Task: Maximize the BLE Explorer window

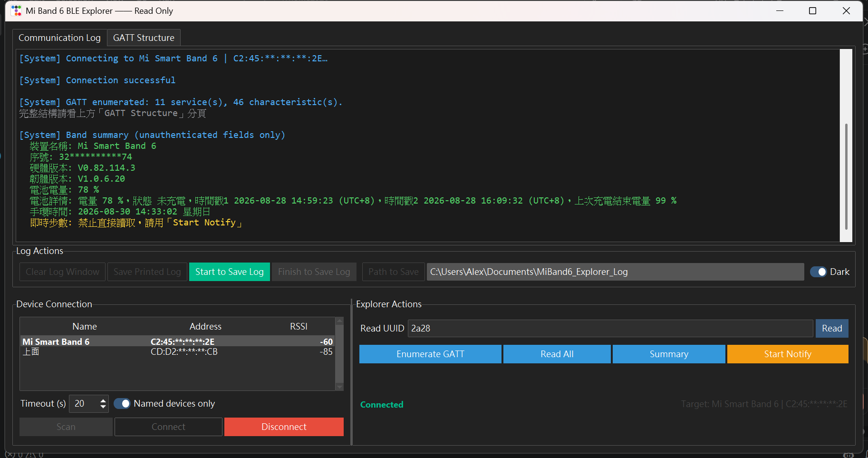Action: [x=813, y=10]
